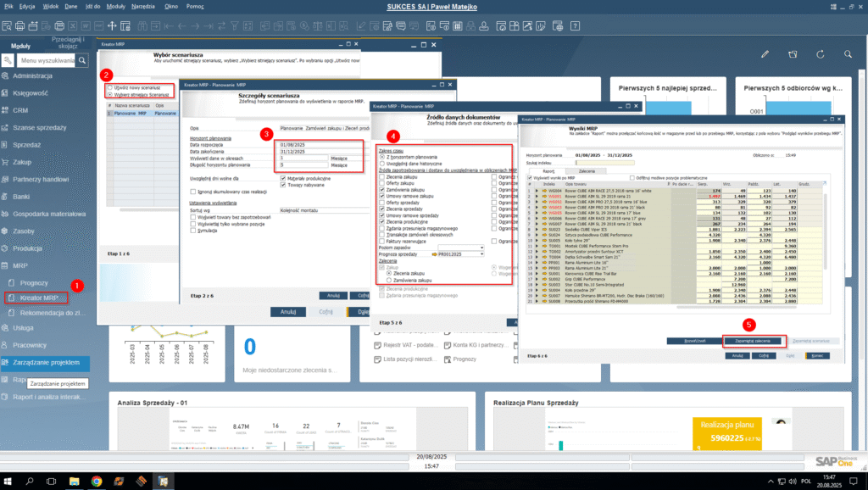Click the move-arrows (Add mode) toolbar icon

point(112,26)
